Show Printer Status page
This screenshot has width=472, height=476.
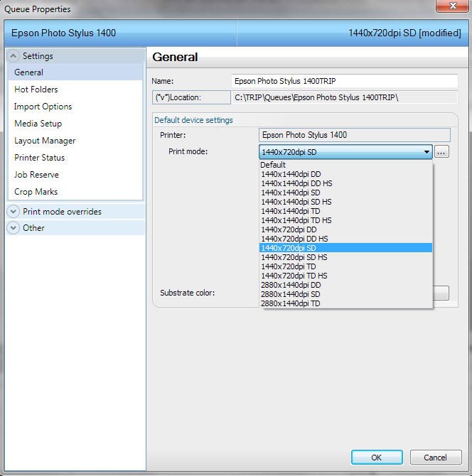pyautogui.click(x=40, y=158)
